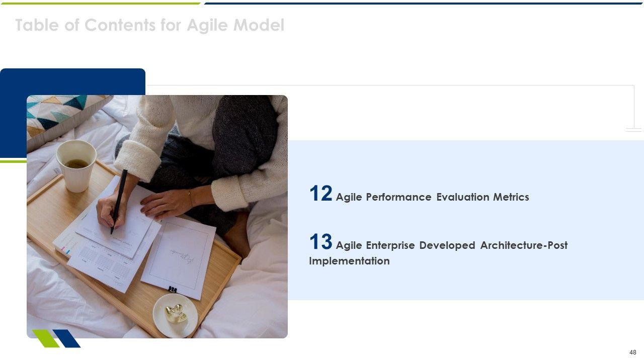Select the green line in the header
Viewport: 644px width, 362px height.
pyautogui.click(x=101, y=3)
